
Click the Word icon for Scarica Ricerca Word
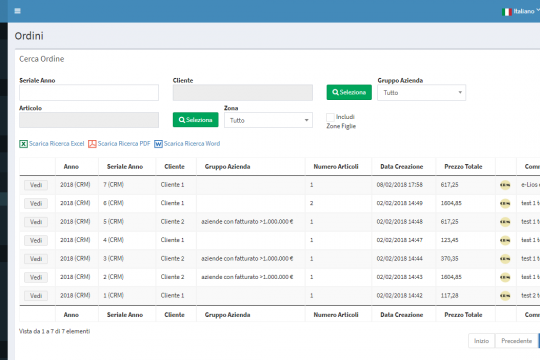pos(158,144)
